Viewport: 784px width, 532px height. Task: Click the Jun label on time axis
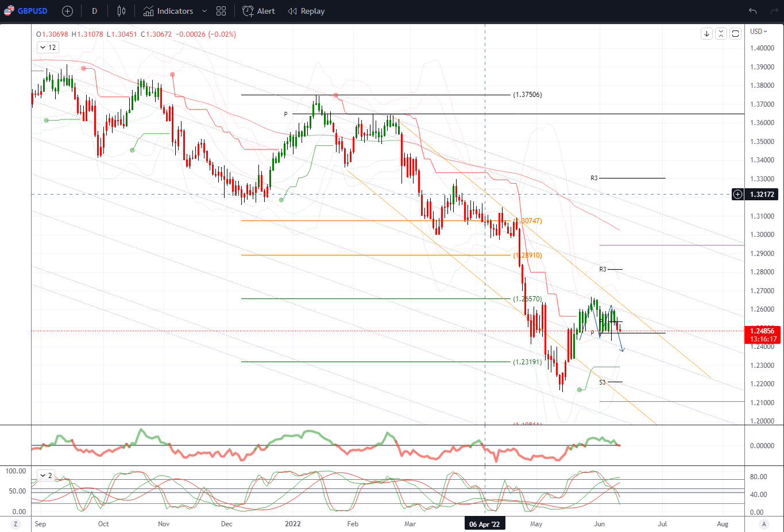click(599, 524)
